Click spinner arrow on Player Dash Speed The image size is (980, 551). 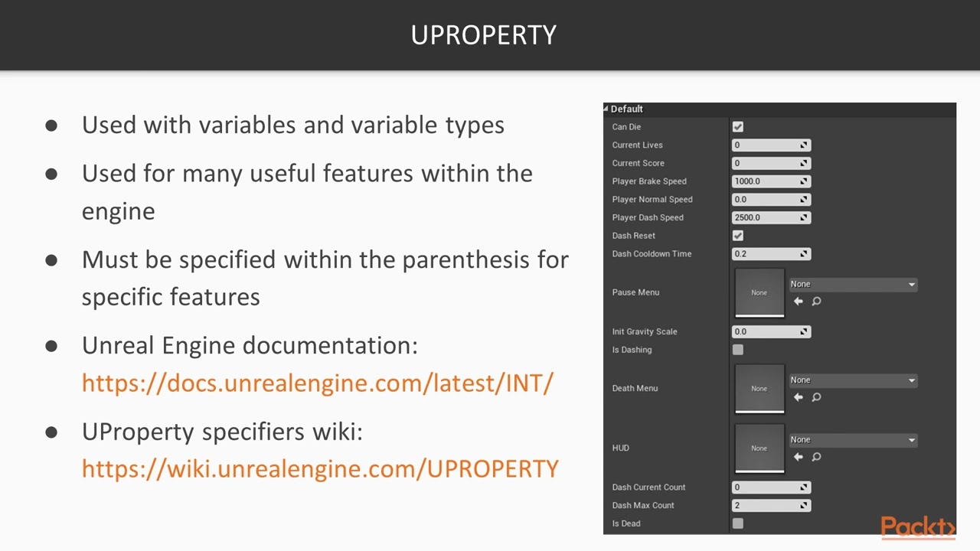(804, 217)
